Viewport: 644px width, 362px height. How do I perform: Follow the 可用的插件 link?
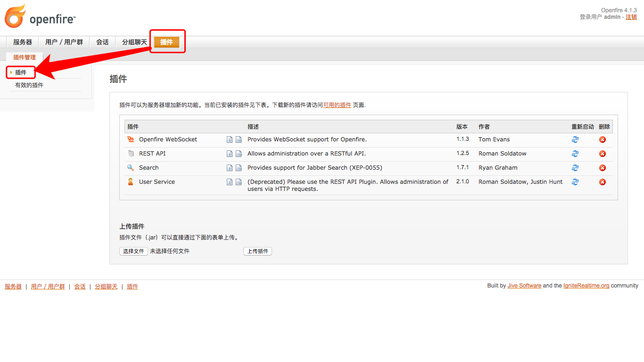click(x=337, y=105)
